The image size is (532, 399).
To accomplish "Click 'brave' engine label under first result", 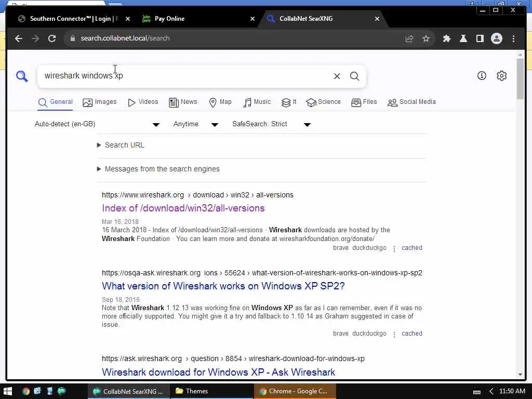I will click(x=341, y=248).
